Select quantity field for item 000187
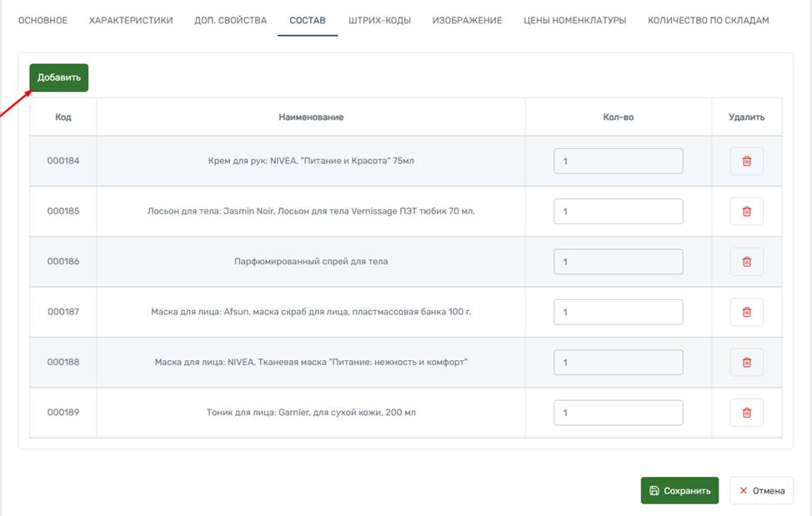812x516 pixels. point(618,312)
